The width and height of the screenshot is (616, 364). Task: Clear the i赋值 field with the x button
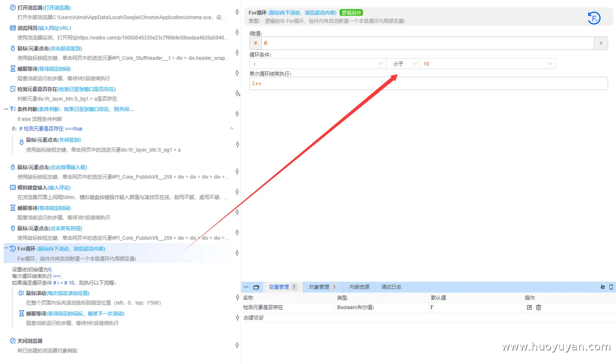click(x=601, y=43)
